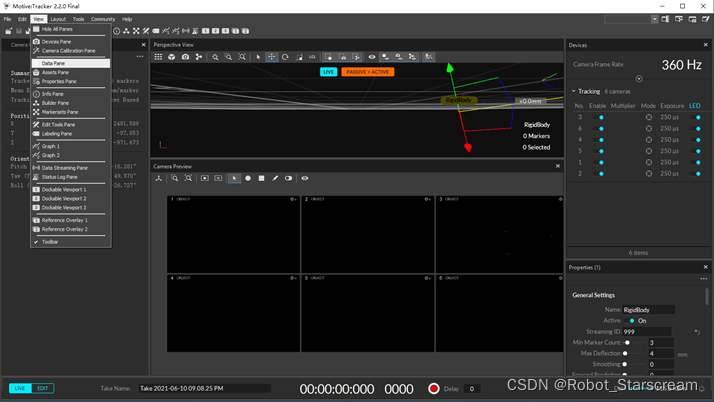This screenshot has height=402, width=714.
Task: Click the grid toggle icon in Perspective View
Action: click(158, 57)
